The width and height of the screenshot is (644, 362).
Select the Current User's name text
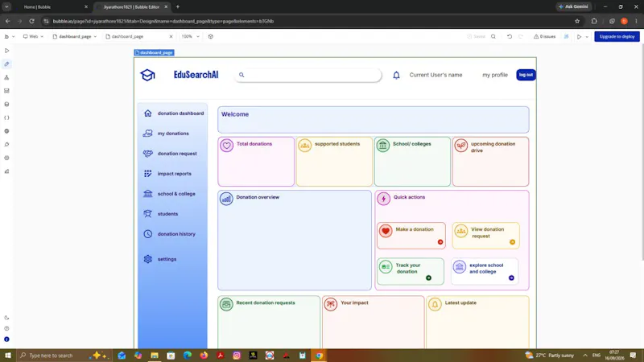point(436,75)
